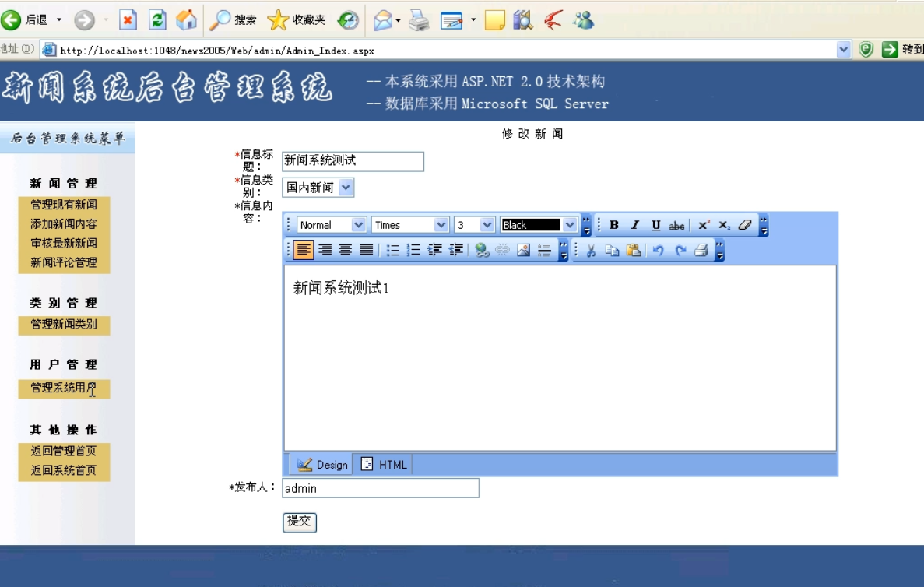This screenshot has height=587, width=924.
Task: Apply strikethrough formatting
Action: click(676, 225)
